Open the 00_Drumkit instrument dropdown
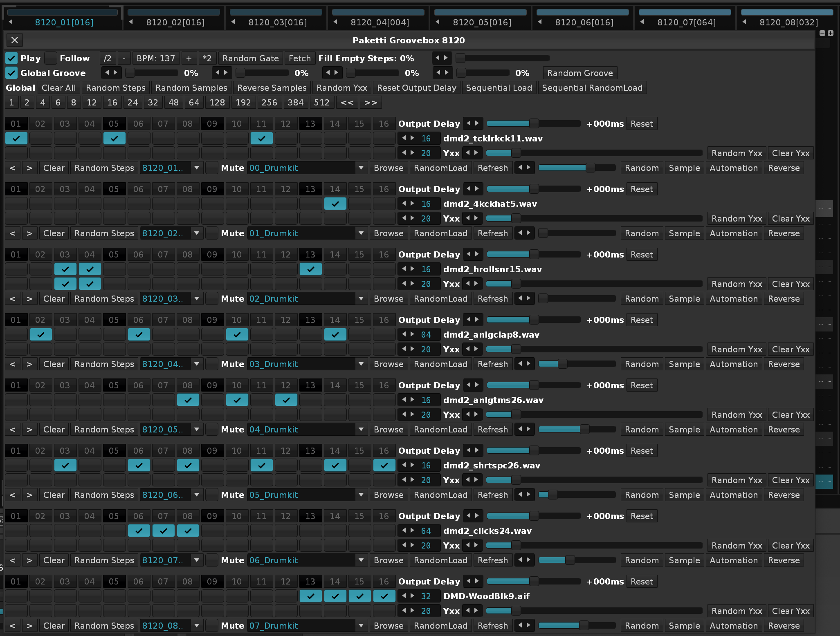This screenshot has width=840, height=636. [361, 168]
